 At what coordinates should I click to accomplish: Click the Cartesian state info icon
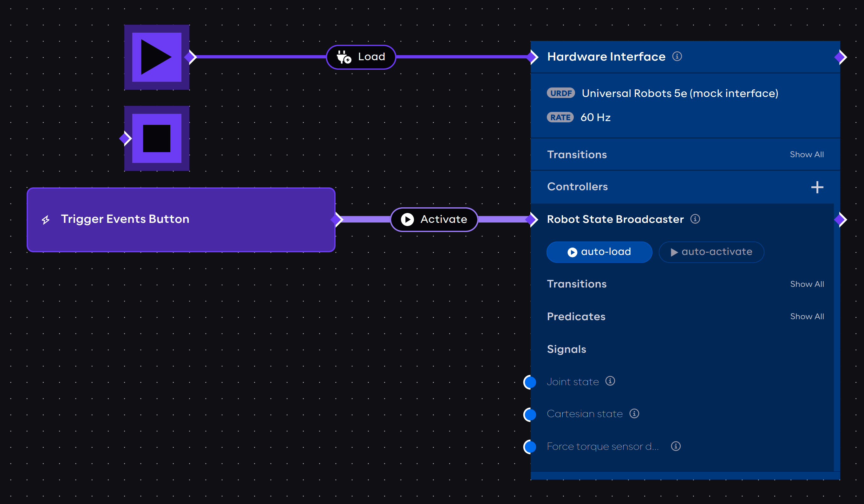coord(634,414)
